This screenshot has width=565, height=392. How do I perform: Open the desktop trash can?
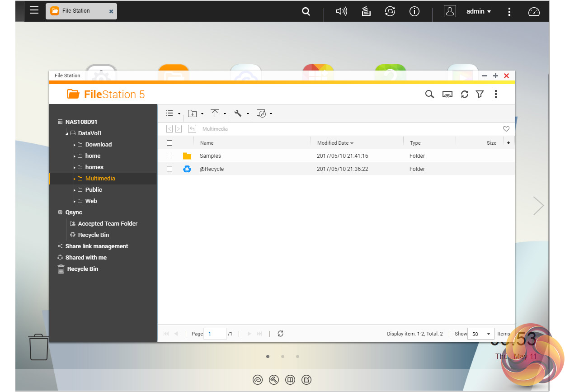point(39,347)
